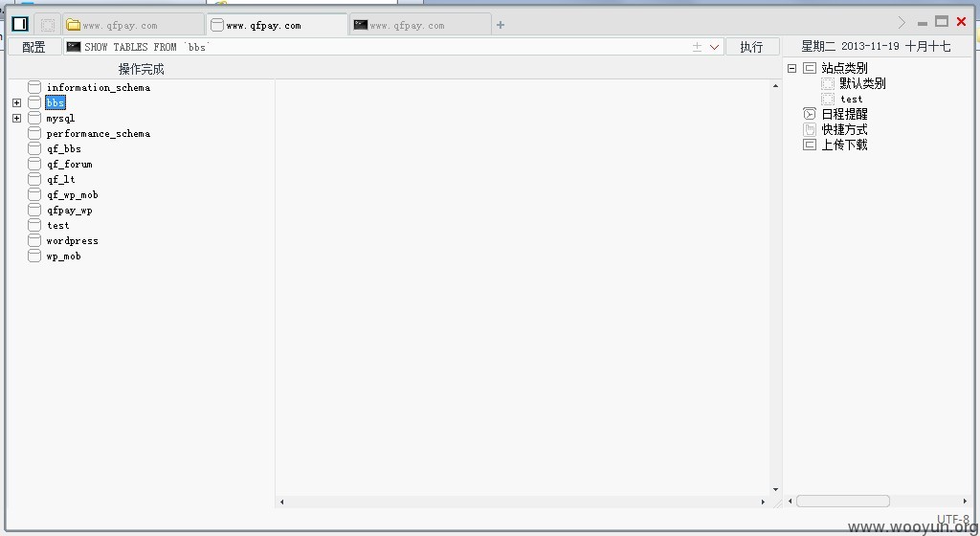The image size is (980, 536).
Task: Click results pane scroll up arrow
Action: (x=775, y=85)
